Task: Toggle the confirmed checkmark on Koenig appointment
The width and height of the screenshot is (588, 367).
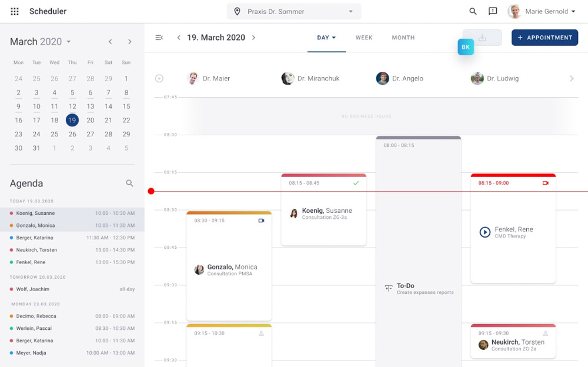Action: (x=356, y=183)
